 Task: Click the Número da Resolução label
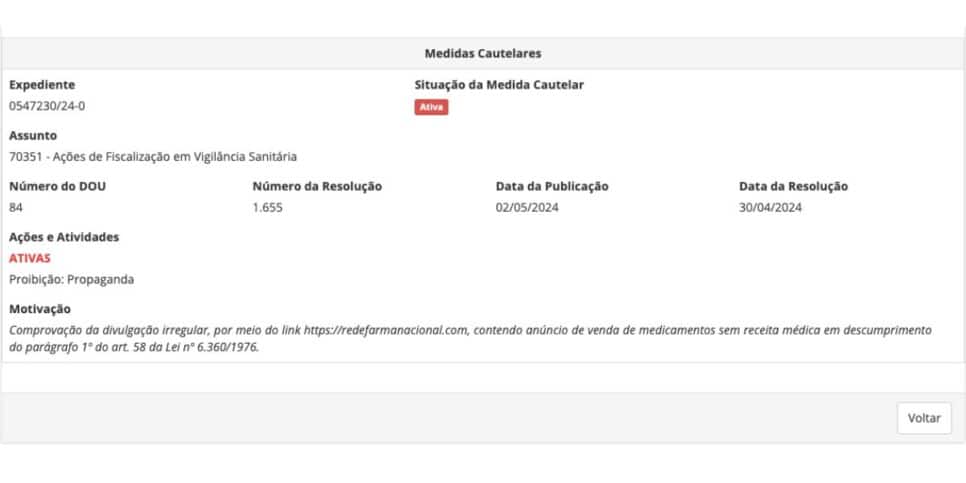click(x=317, y=186)
